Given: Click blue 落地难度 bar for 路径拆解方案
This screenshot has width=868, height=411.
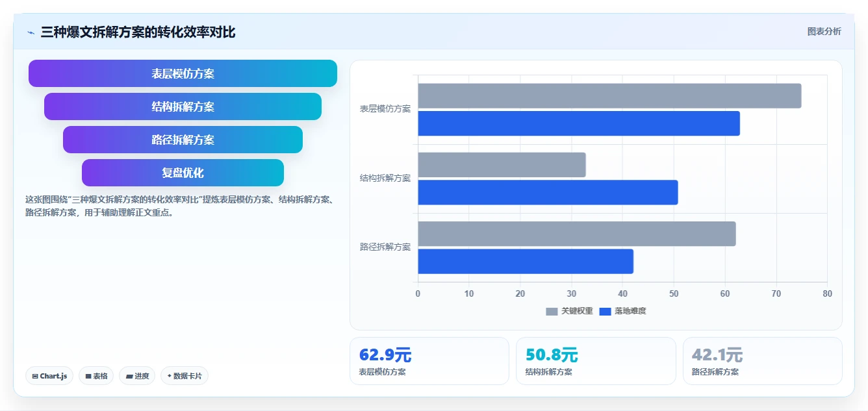Looking at the screenshot, I should coord(526,261).
